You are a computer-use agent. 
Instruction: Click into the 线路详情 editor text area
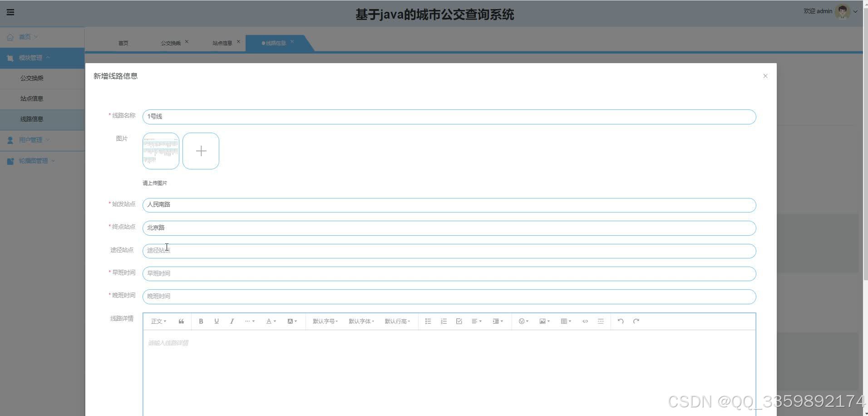449,372
